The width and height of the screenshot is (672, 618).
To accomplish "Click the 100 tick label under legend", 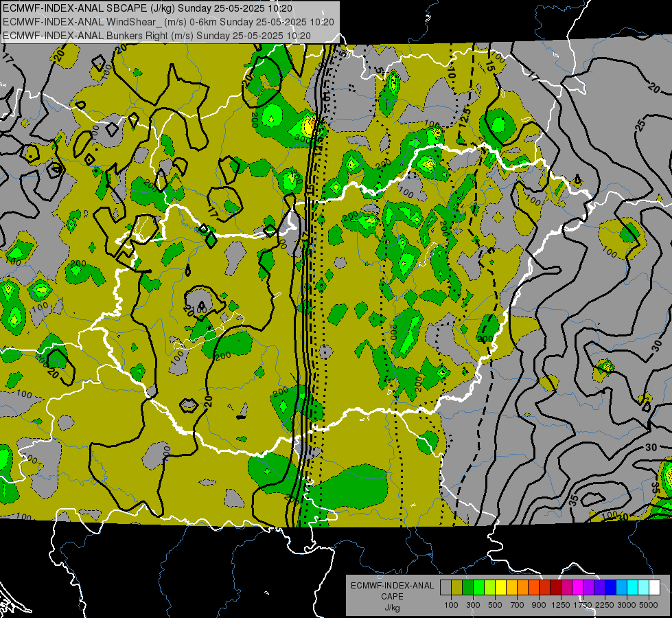I will click(x=451, y=605).
